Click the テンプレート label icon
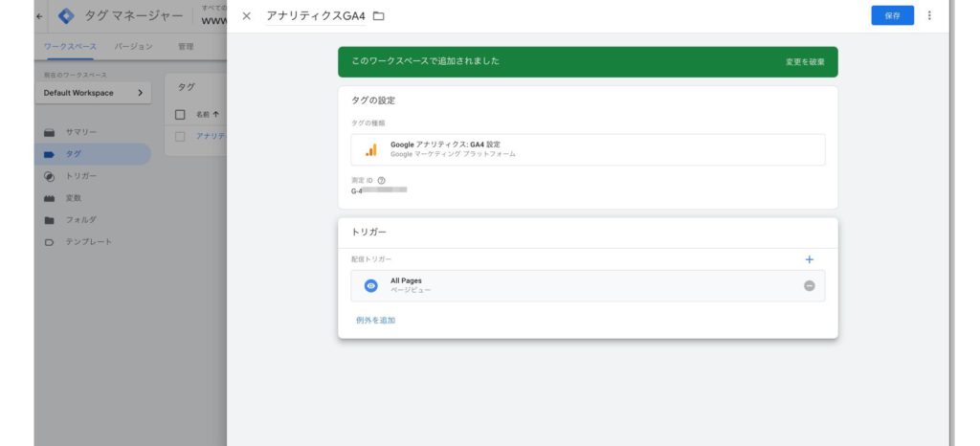 pos(50,242)
